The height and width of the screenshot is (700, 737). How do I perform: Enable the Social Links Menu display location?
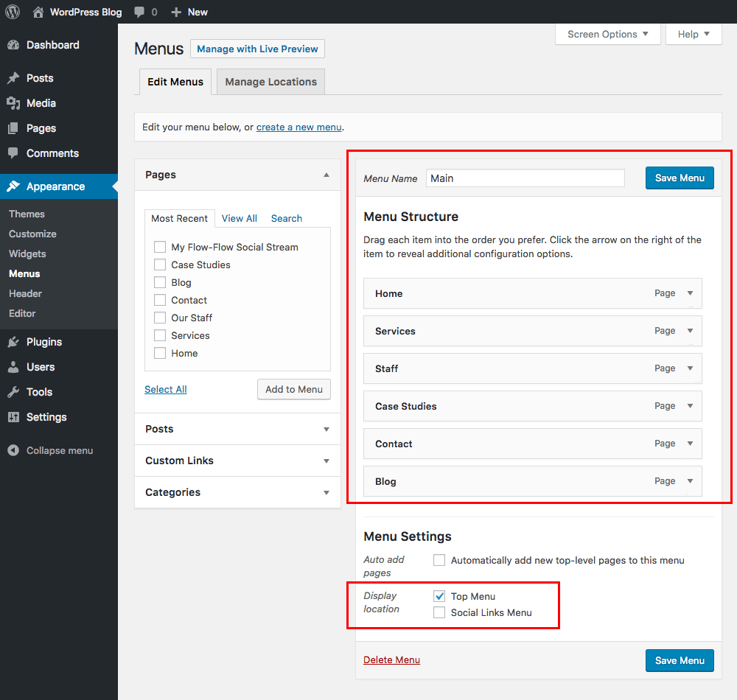tap(439, 612)
